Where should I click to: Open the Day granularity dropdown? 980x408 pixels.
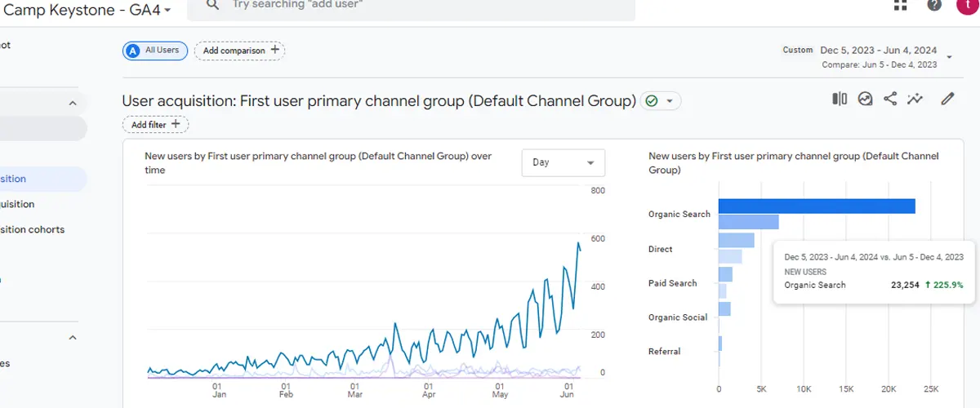click(563, 162)
